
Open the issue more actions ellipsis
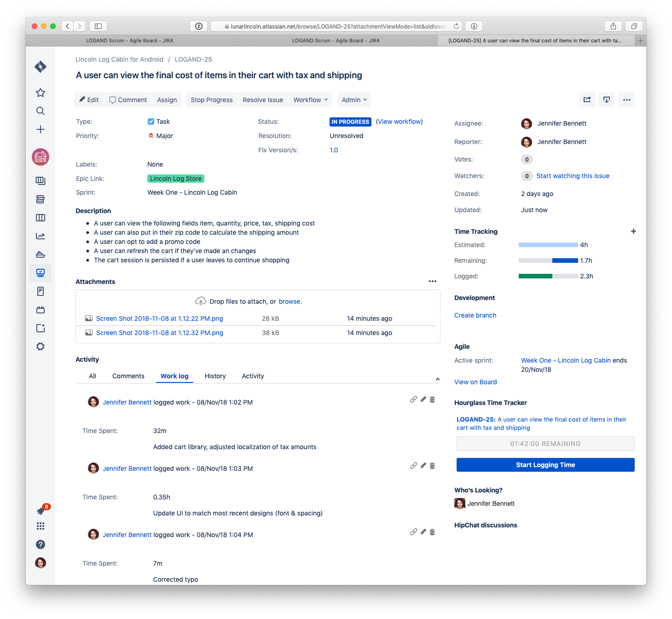point(627,100)
